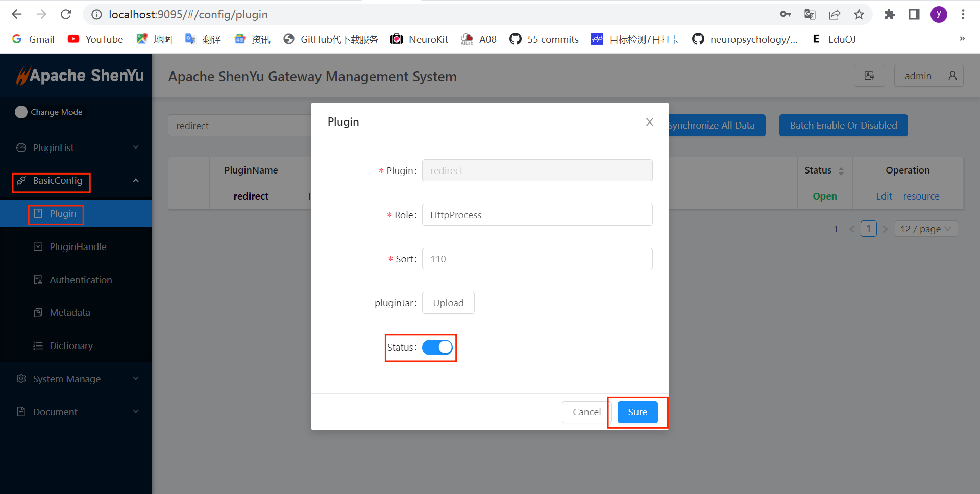Expand the System Manage menu section

coord(77,379)
